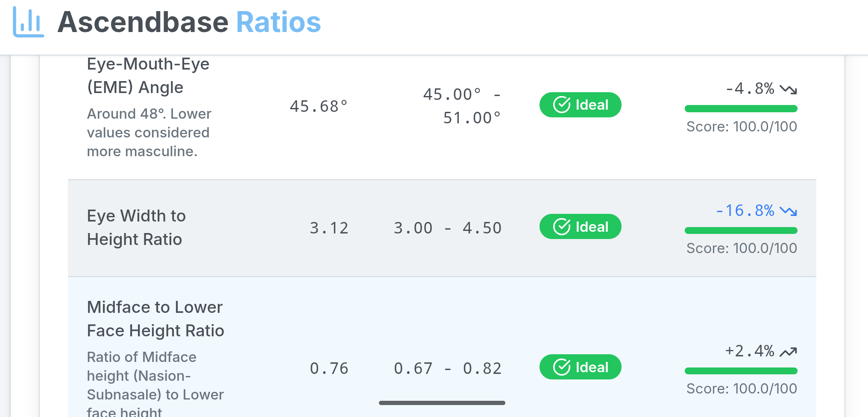Viewport: 868px width, 417px height.
Task: Click the downward trend arrow beside -4.8%
Action: 788,90
